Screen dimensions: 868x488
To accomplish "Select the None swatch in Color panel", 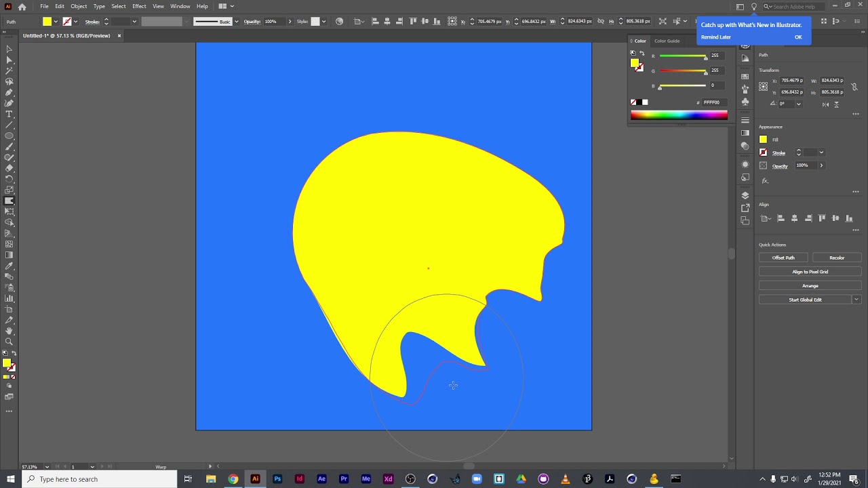I will point(633,102).
